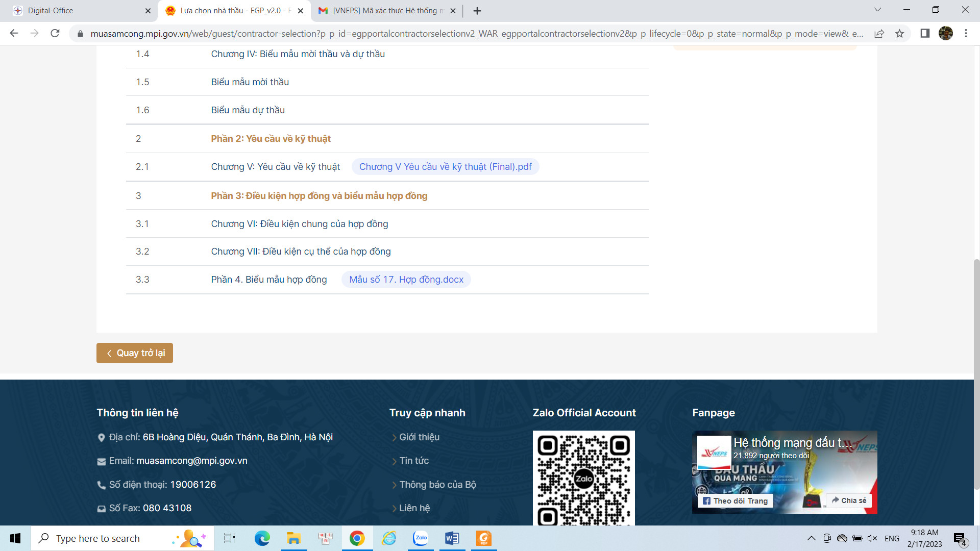Click Chia sẻ on the Fanpage widget
The width and height of the screenshot is (980, 551).
(849, 500)
